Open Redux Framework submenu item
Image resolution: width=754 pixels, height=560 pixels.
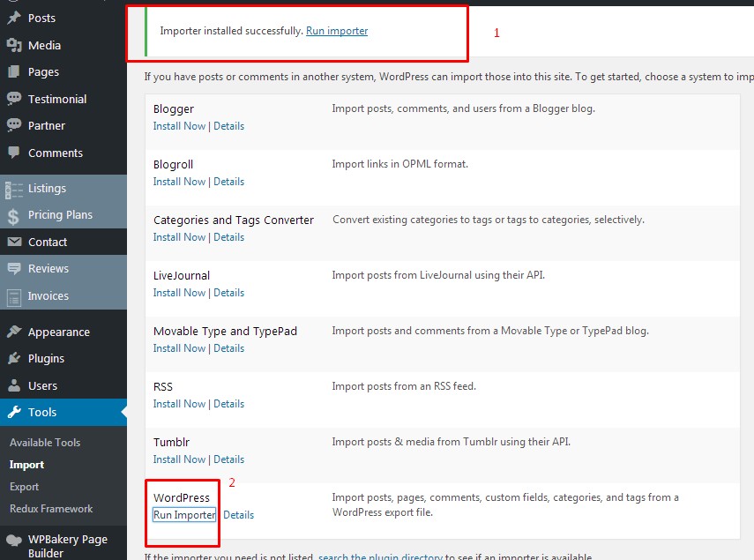point(51,509)
